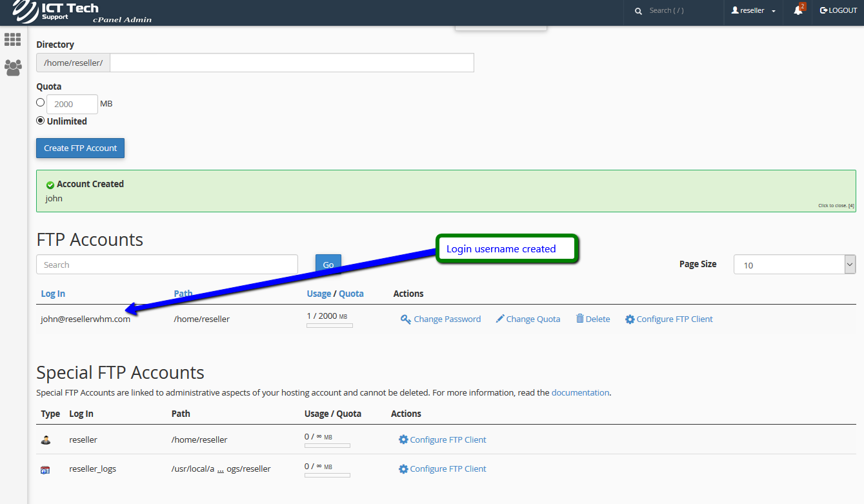This screenshot has height=504, width=864.
Task: Click the pencil icon for Change Quota
Action: tap(500, 319)
